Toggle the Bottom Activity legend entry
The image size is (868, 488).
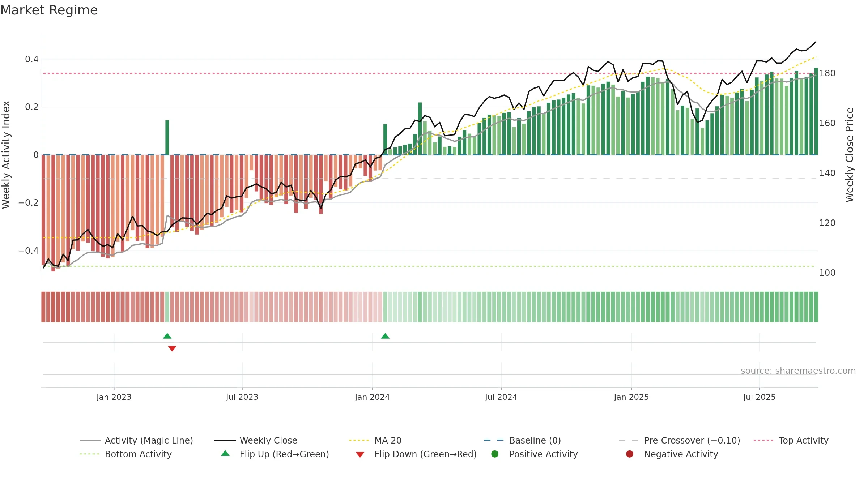[125, 454]
